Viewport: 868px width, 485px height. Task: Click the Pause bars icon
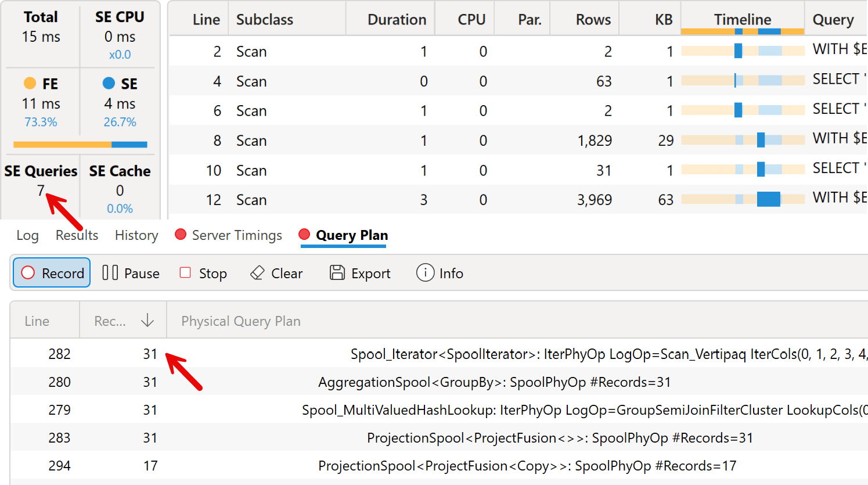point(110,273)
